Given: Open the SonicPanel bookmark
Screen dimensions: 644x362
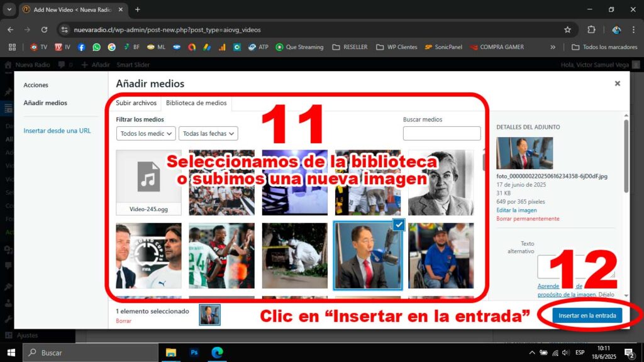Looking at the screenshot, I should (443, 47).
